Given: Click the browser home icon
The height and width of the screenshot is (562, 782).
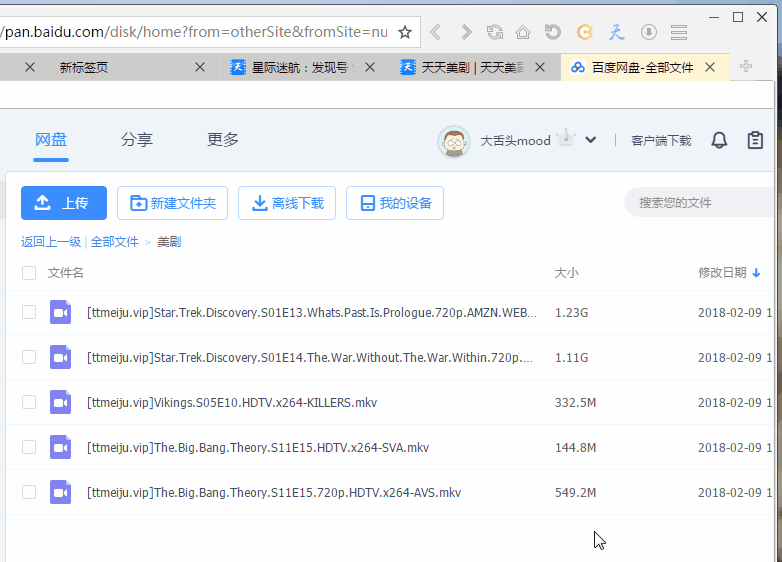Looking at the screenshot, I should tap(523, 32).
